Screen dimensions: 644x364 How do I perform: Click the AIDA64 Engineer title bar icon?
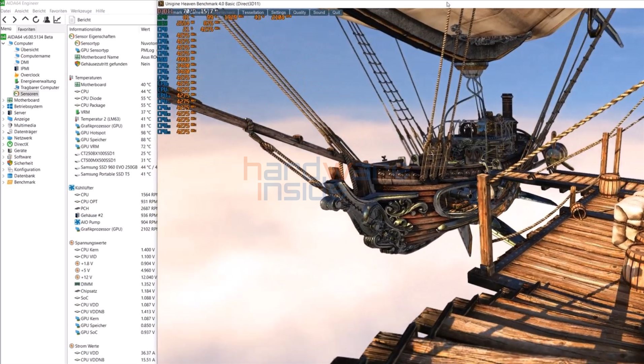(3, 3)
